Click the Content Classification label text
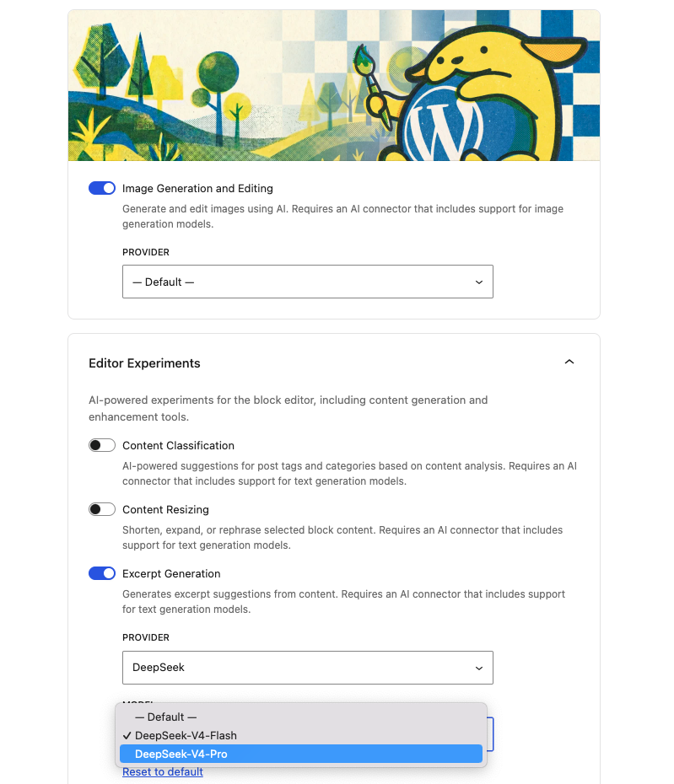This screenshot has height=784, width=674. tap(178, 445)
